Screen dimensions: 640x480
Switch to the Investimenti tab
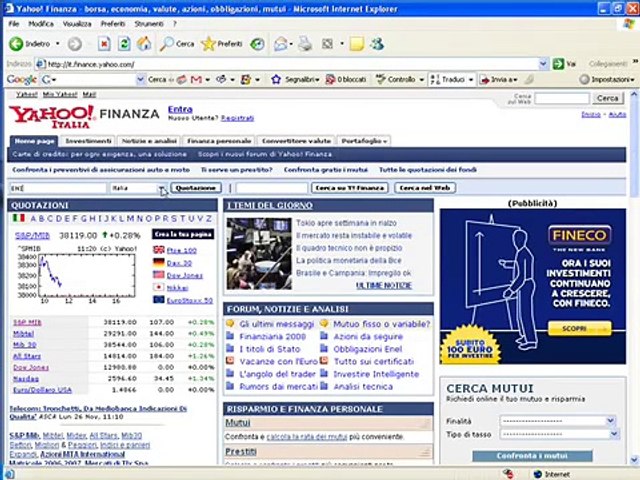coord(88,141)
